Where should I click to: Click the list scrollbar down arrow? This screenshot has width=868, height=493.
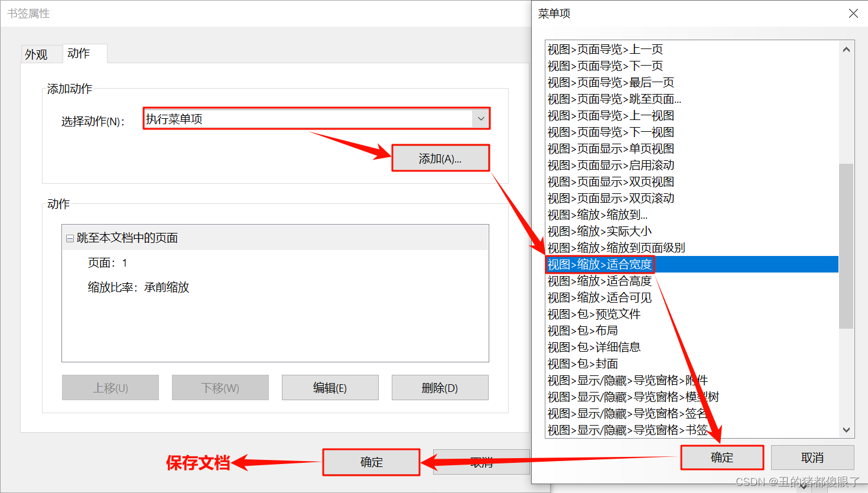click(x=846, y=430)
